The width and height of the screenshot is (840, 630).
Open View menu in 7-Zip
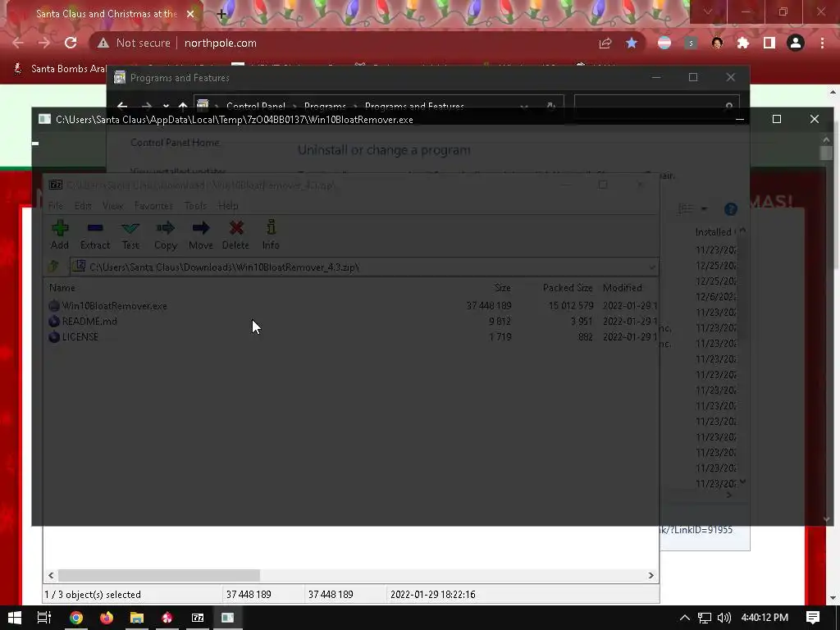click(x=112, y=206)
